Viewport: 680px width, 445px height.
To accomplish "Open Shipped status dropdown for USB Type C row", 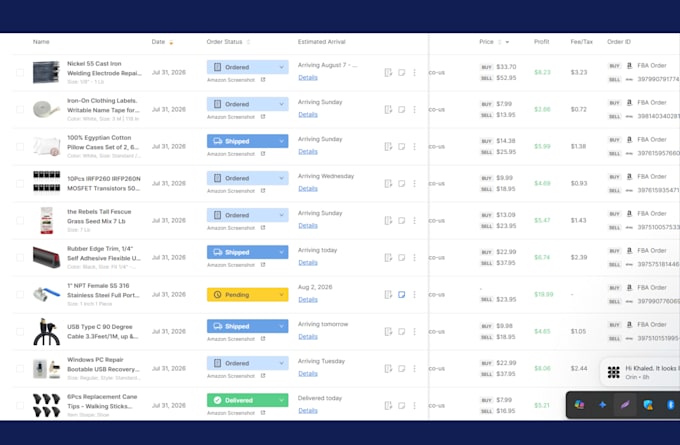I will click(248, 326).
